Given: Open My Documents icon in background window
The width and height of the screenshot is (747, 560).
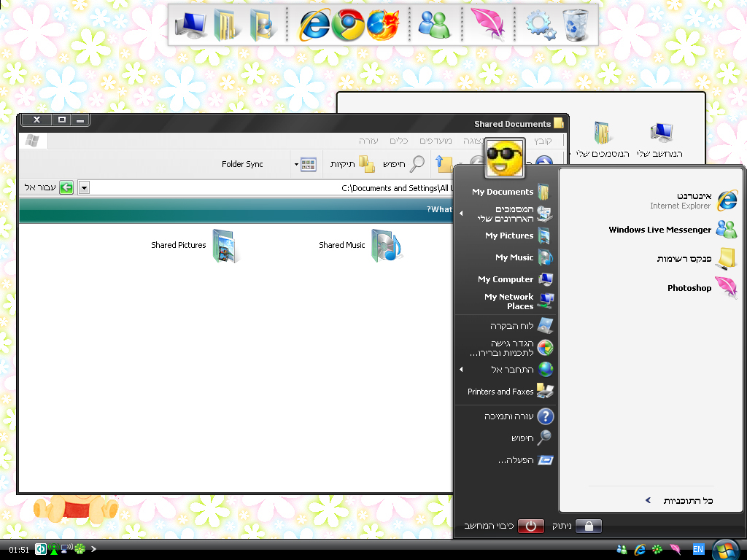Looking at the screenshot, I should coord(602,141).
